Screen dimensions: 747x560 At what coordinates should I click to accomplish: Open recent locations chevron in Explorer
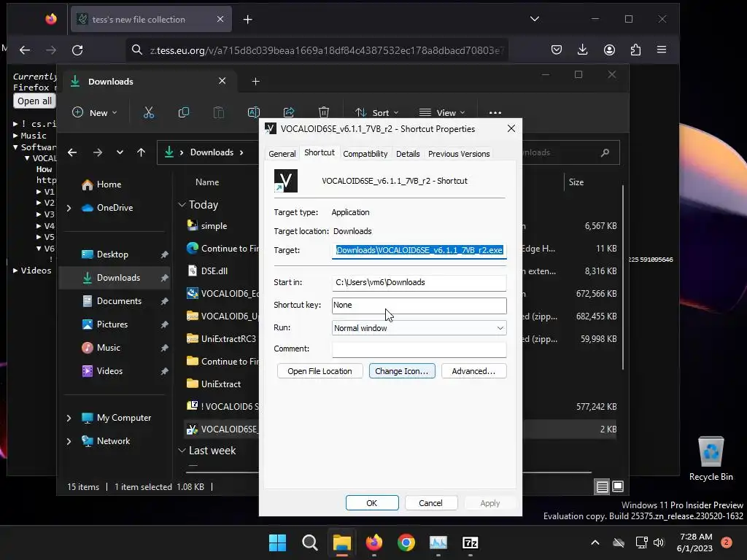coord(120,152)
